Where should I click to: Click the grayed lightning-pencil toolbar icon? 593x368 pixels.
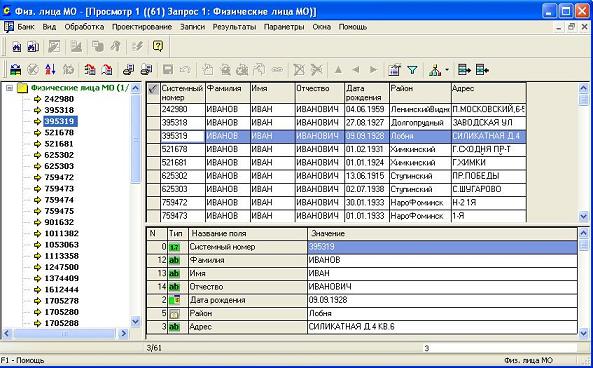[137, 47]
